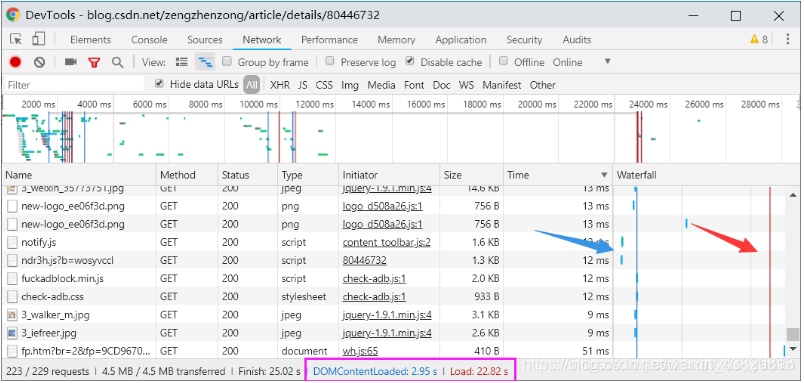Filter requests by CSS
The height and width of the screenshot is (383, 804).
coord(324,85)
